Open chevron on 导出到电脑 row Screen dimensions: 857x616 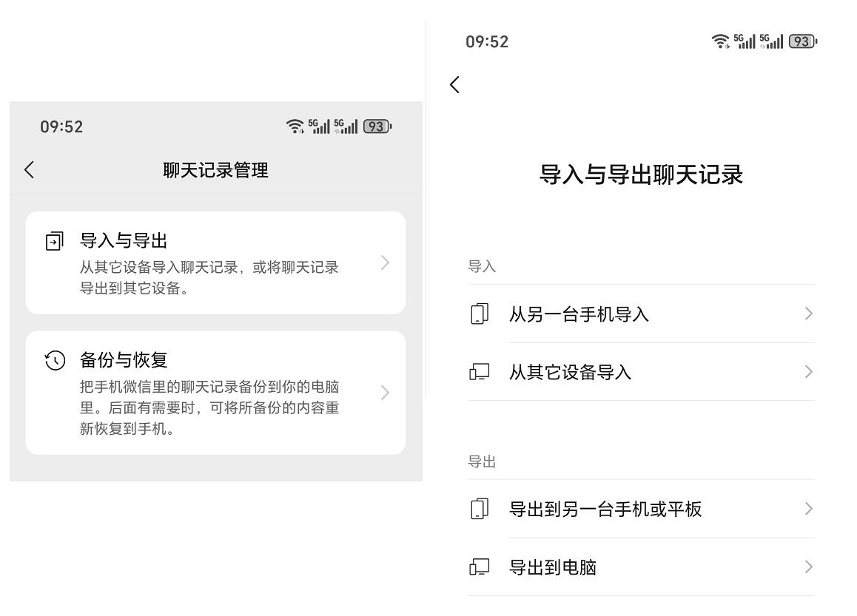(808, 567)
